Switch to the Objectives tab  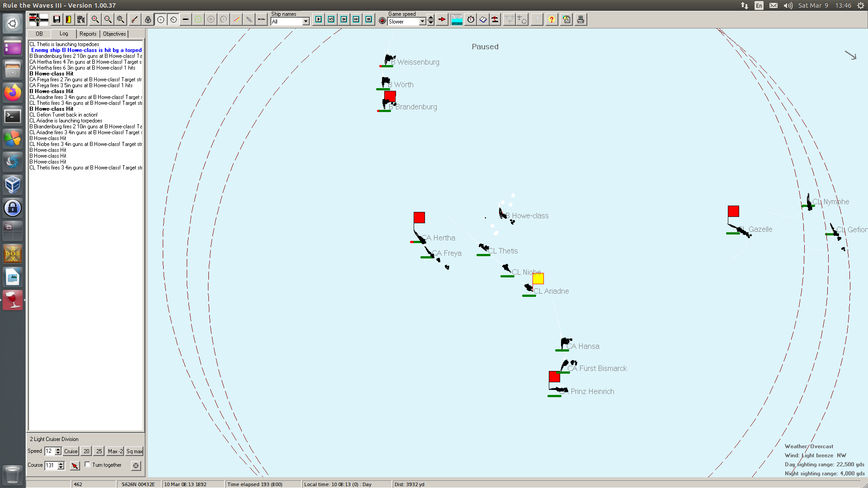coord(114,34)
